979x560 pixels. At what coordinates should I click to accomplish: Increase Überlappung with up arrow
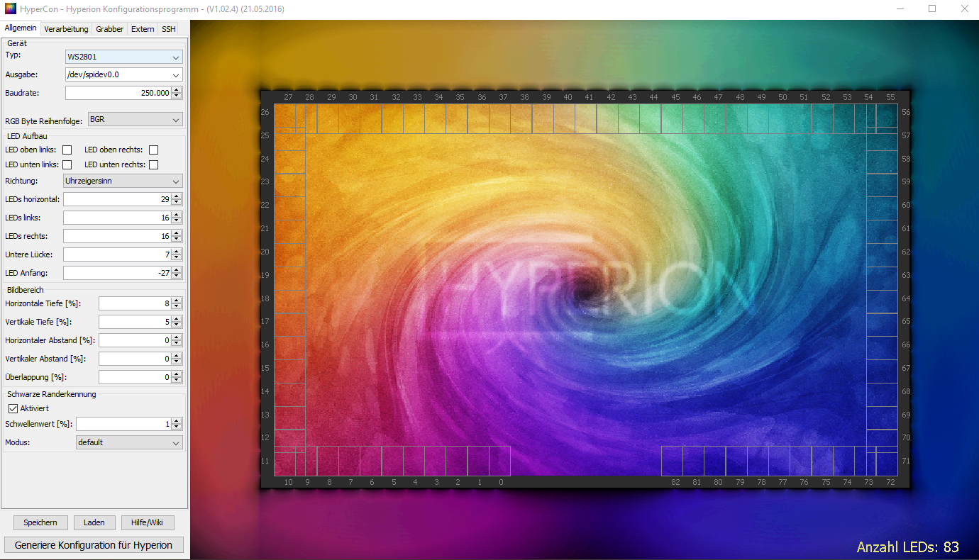(x=177, y=374)
